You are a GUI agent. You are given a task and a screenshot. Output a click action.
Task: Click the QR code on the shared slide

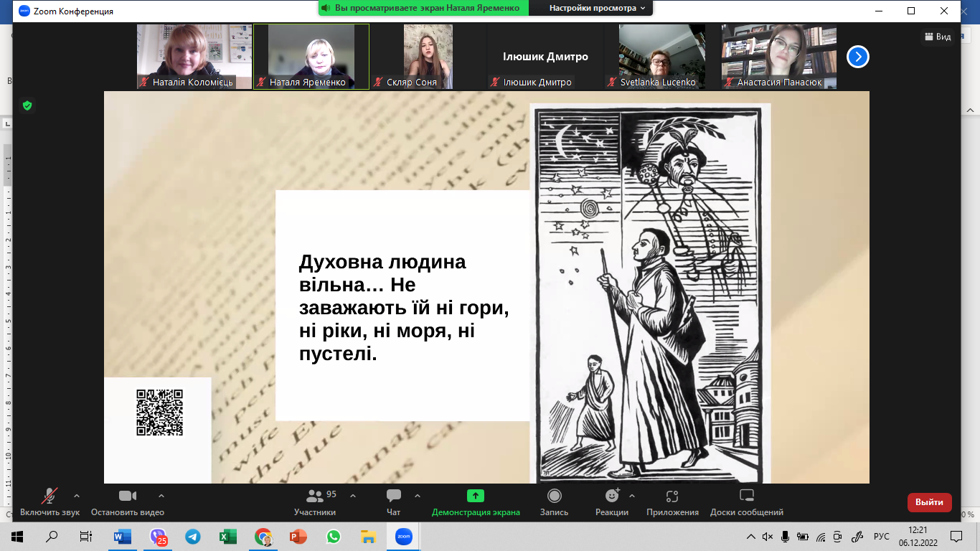pos(160,413)
